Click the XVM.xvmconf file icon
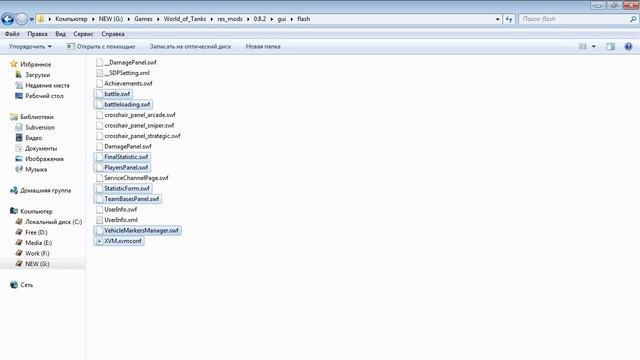 click(99, 241)
